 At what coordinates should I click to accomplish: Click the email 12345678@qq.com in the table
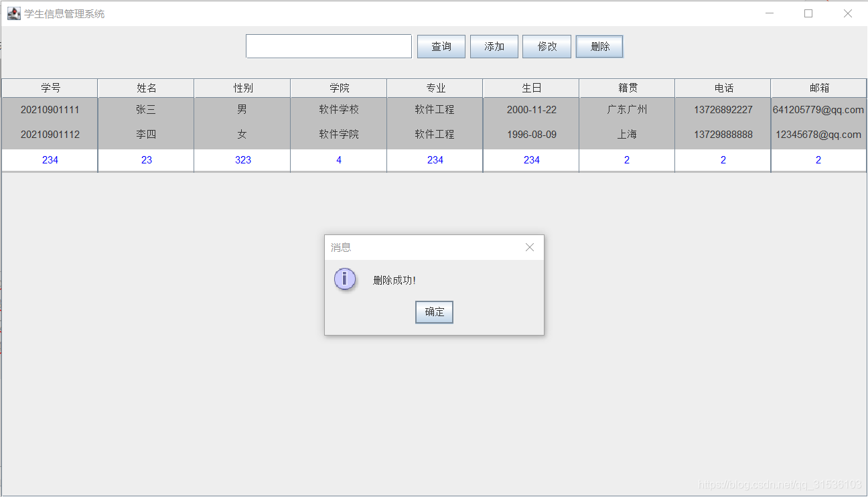coord(818,133)
